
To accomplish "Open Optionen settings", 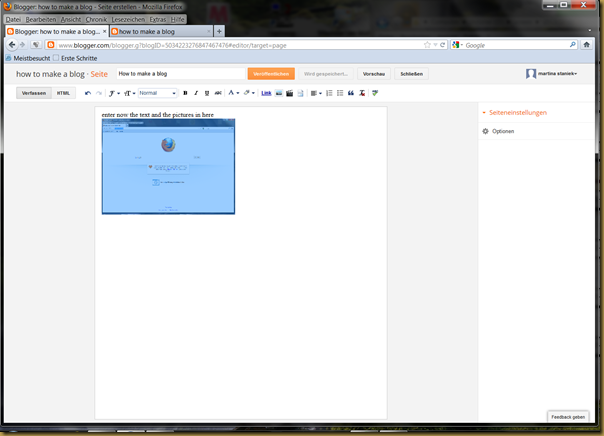I will (503, 131).
